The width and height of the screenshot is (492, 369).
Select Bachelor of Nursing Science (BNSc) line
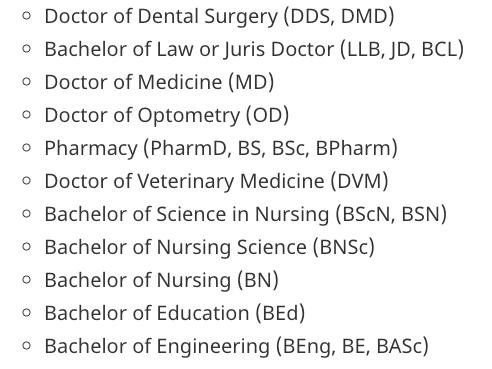click(210, 247)
